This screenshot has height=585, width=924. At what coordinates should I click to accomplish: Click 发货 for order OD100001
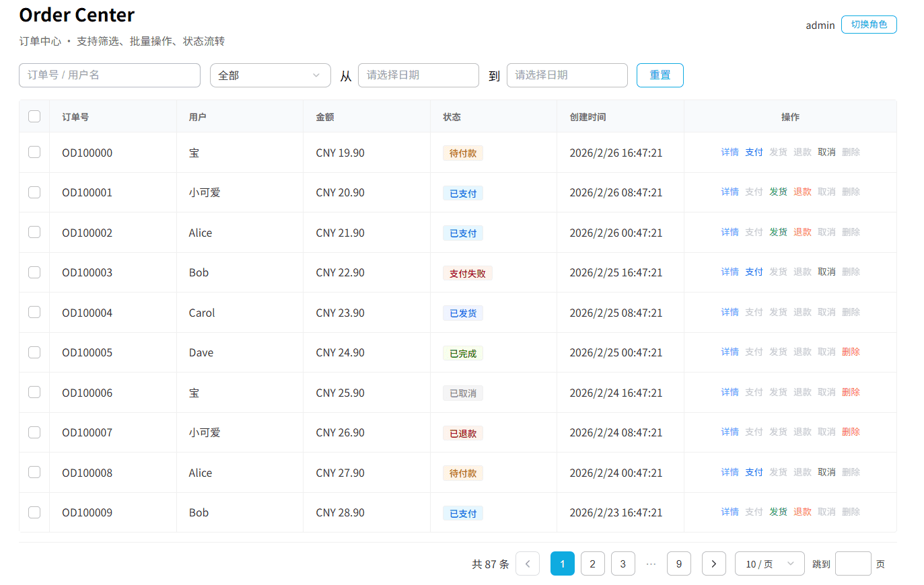778,192
